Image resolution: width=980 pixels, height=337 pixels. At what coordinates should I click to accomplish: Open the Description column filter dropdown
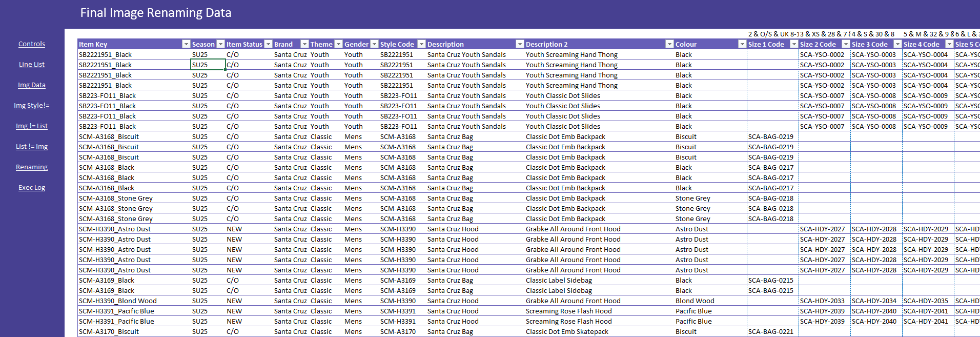pyautogui.click(x=520, y=44)
